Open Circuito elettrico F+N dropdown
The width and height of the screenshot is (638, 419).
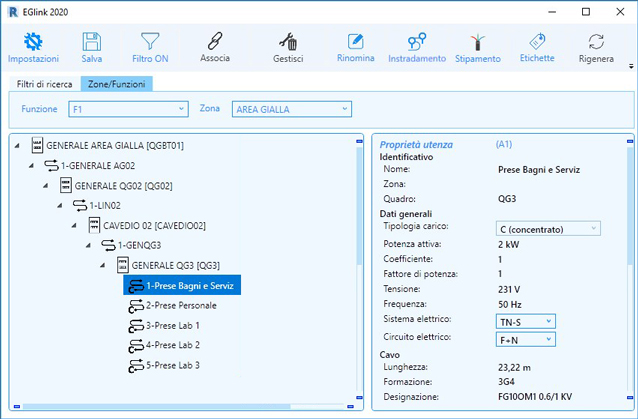tap(525, 340)
